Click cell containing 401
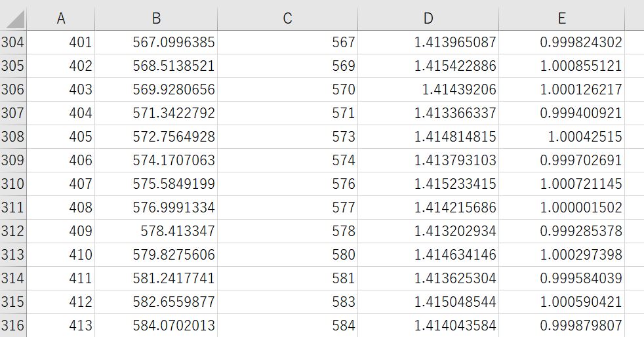Image resolution: width=644 pixels, height=337 pixels. [61, 42]
